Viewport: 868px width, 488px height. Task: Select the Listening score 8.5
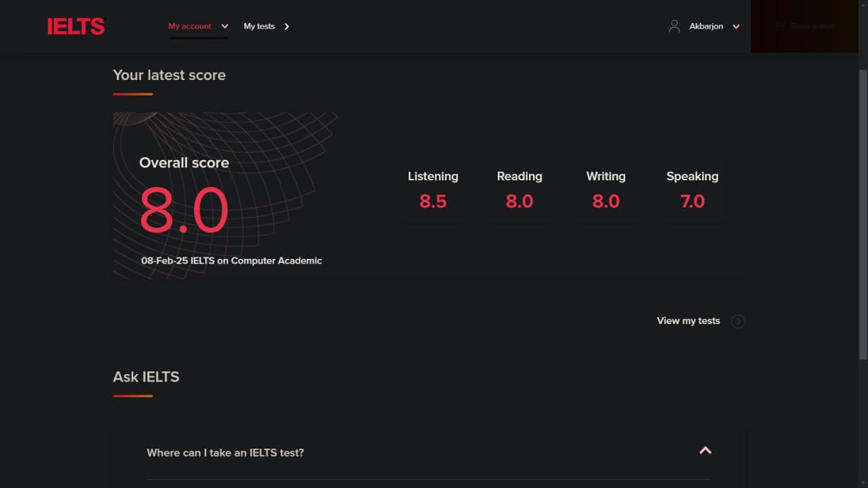pyautogui.click(x=433, y=201)
